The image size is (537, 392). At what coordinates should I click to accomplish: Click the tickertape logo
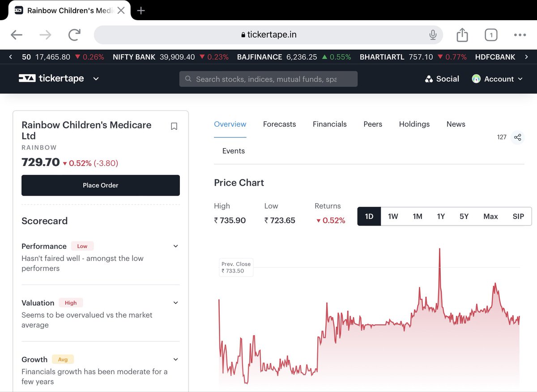click(x=51, y=78)
